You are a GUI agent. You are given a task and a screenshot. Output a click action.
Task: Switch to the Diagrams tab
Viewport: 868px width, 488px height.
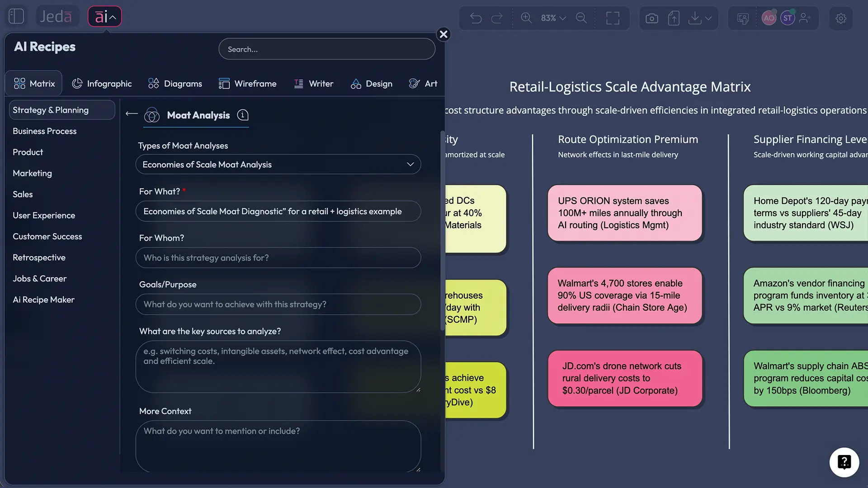[175, 84]
